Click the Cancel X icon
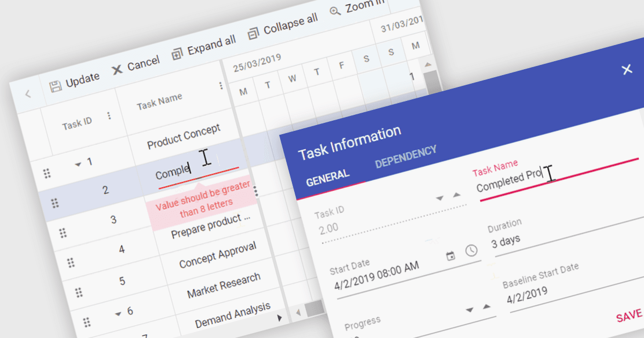Image resolution: width=644 pixels, height=338 pixels. (x=117, y=70)
